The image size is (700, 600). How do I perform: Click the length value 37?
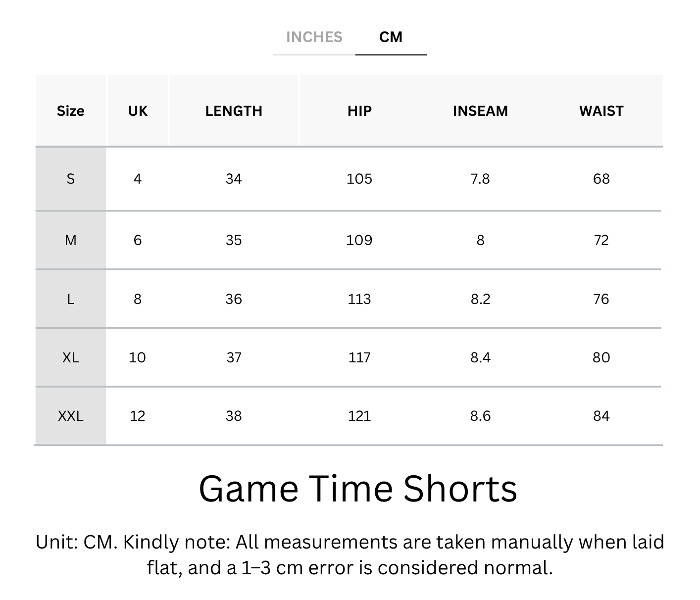pos(234,357)
